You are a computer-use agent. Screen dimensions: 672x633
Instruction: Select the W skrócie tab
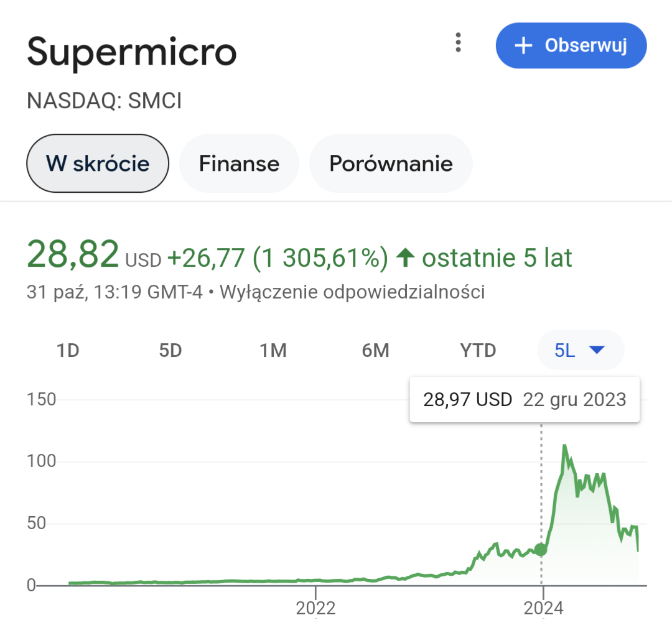pos(98,164)
